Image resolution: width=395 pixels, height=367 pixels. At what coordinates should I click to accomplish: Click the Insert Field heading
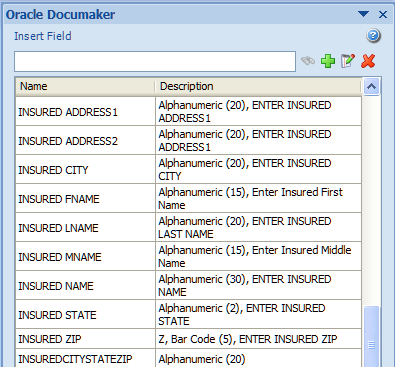[x=43, y=36]
